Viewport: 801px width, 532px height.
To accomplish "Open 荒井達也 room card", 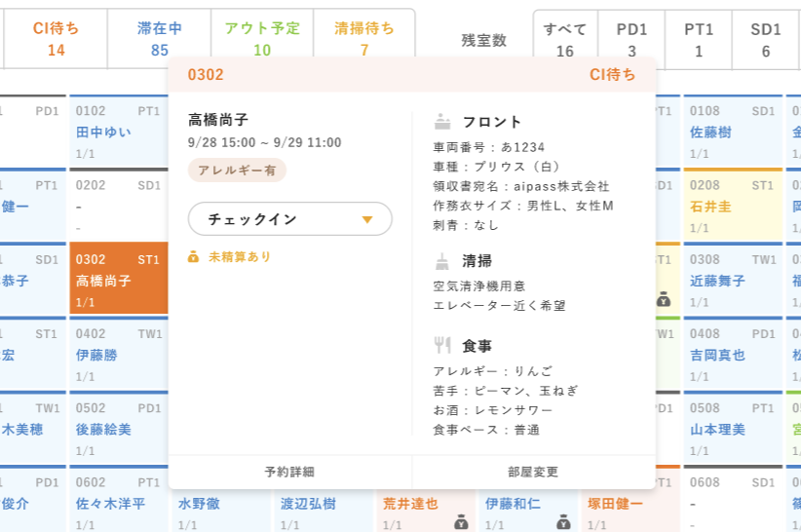I will [x=426, y=511].
